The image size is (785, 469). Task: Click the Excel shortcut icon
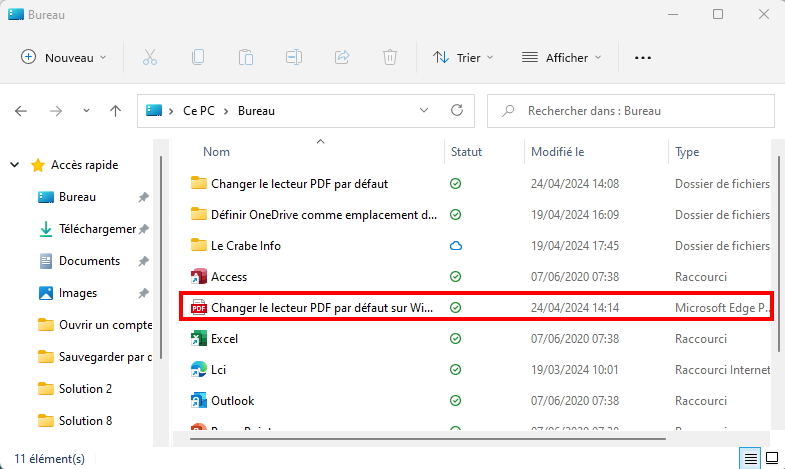tap(199, 339)
